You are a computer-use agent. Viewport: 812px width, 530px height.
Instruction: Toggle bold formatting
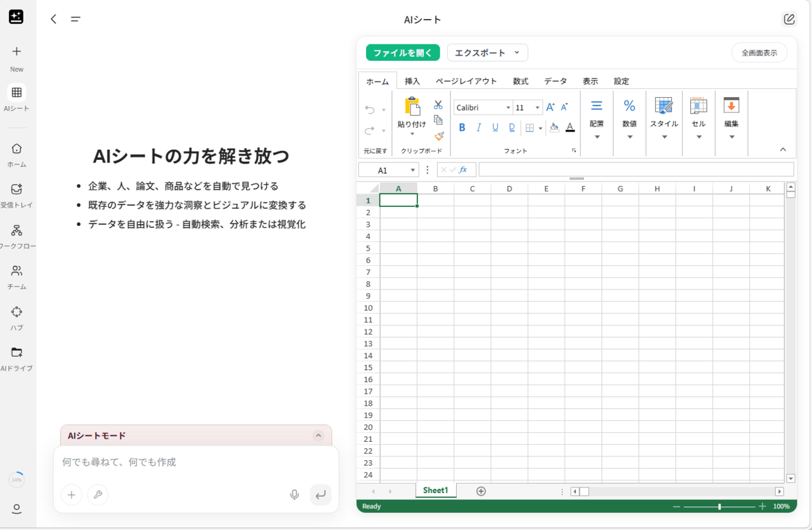point(462,128)
